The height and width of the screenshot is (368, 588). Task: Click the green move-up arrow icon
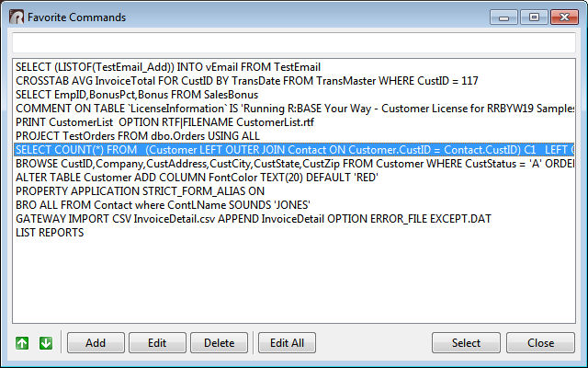tap(22, 343)
